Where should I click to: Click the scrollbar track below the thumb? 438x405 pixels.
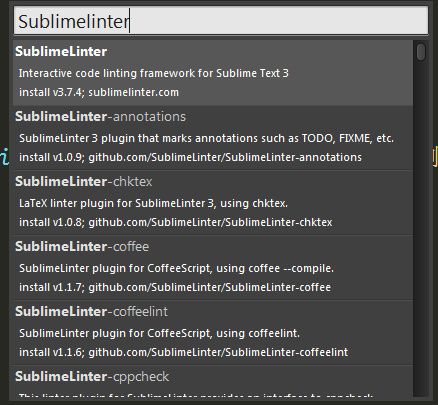[x=421, y=230]
